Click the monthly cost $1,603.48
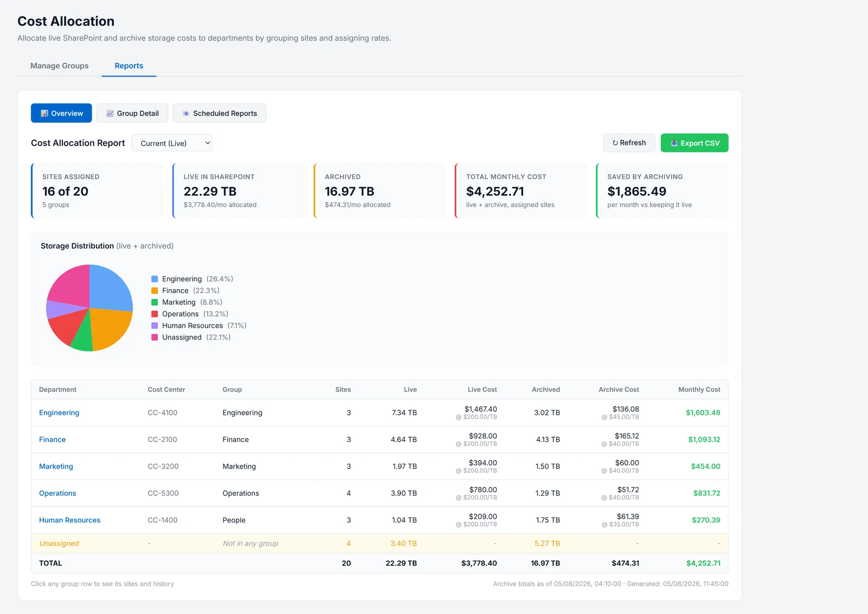 pyautogui.click(x=703, y=413)
